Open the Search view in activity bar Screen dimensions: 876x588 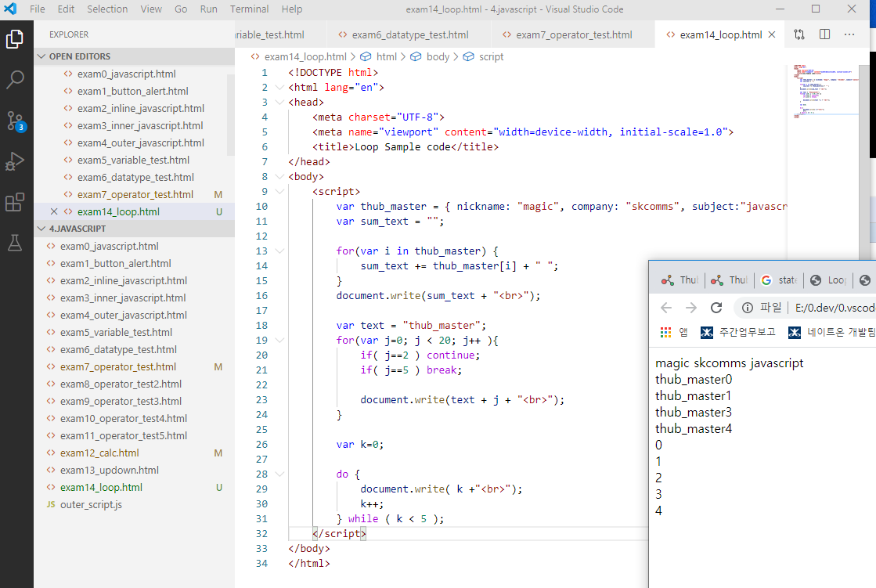pos(15,79)
